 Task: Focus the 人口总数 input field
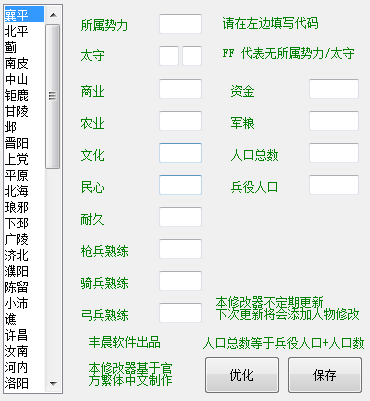click(334, 153)
